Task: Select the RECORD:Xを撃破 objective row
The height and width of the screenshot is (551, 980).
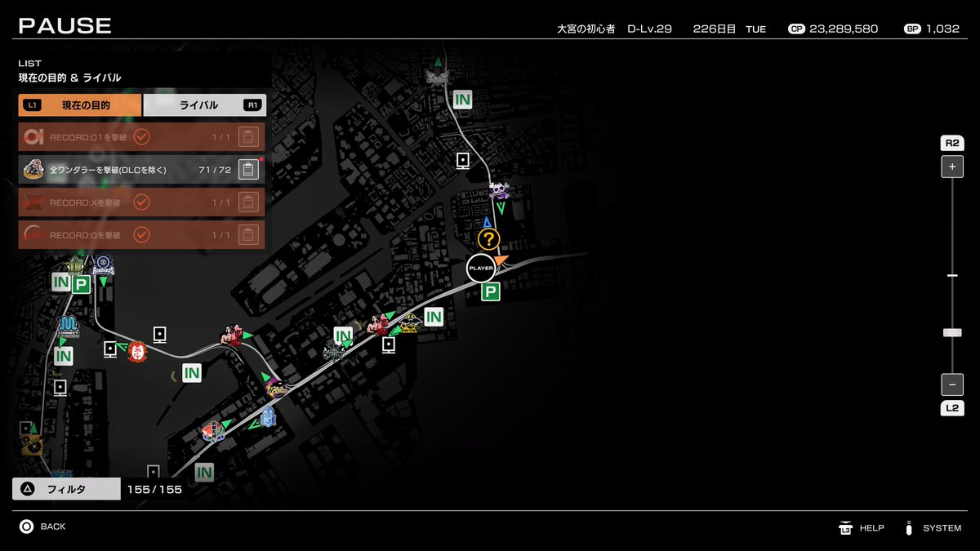Action: pos(142,202)
